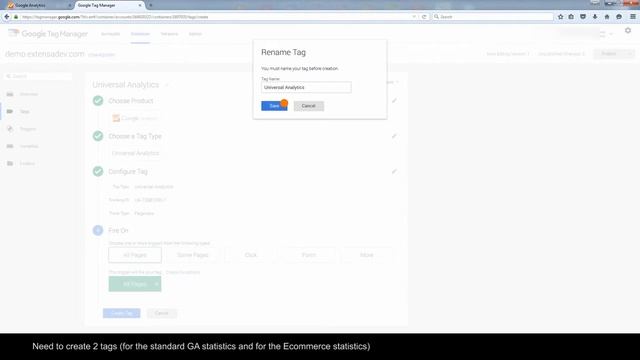
Task: Save page to Pocket
Action: click(583, 17)
